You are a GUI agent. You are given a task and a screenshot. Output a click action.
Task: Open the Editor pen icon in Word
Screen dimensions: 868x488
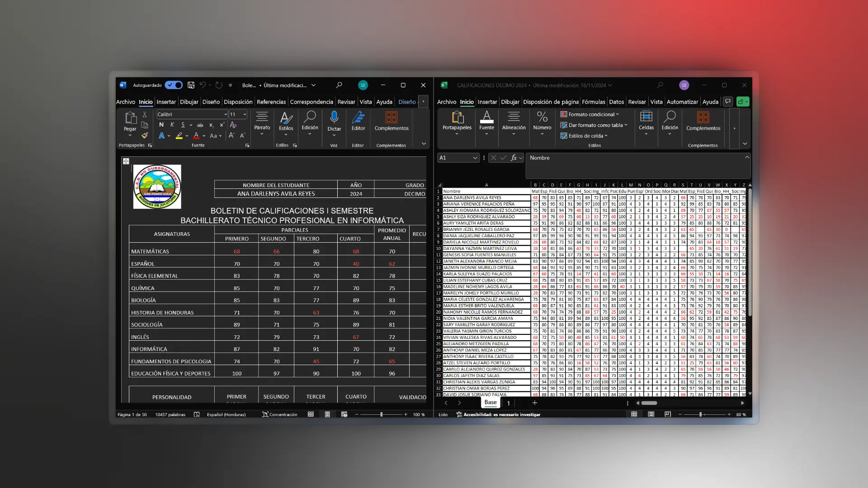(x=358, y=117)
